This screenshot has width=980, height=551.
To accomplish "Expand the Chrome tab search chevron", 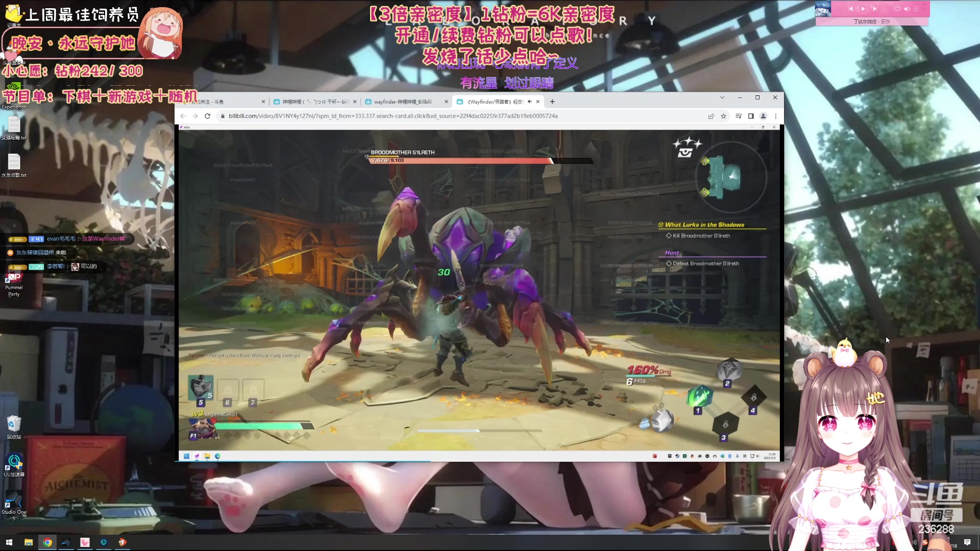I will 722,97.
